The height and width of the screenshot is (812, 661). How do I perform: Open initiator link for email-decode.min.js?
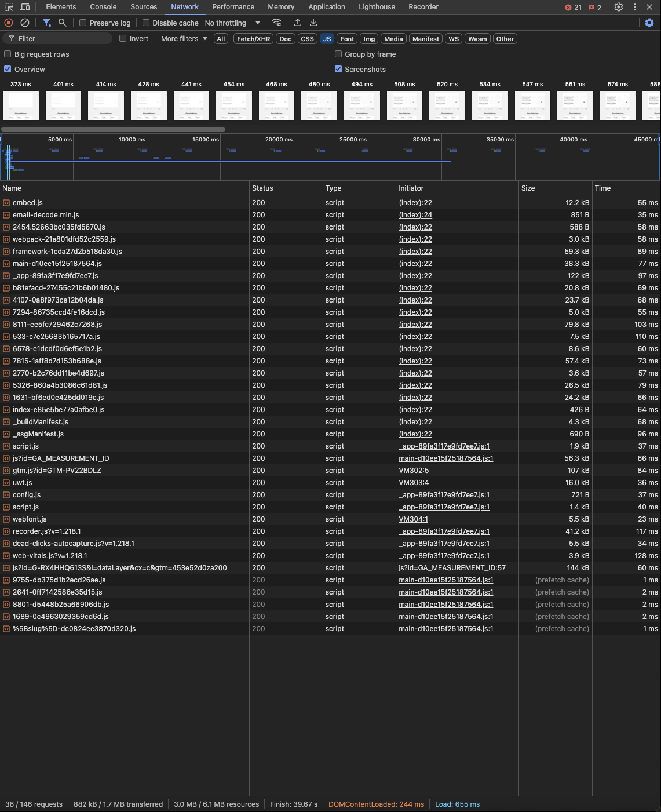[x=415, y=215]
